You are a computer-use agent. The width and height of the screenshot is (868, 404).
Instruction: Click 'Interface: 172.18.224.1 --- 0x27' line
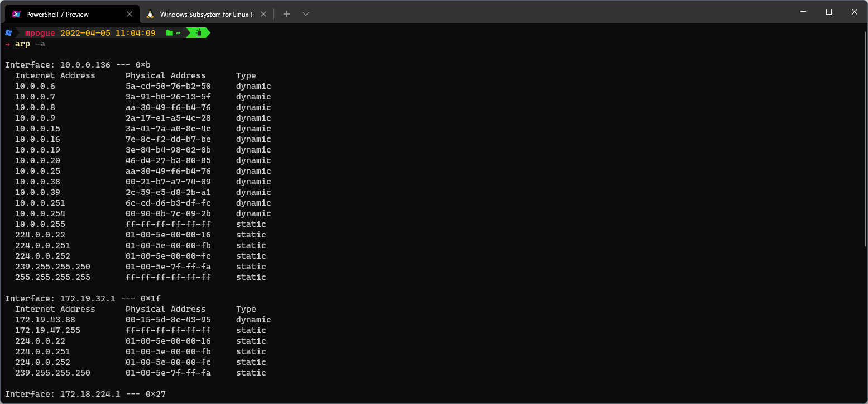coord(85,394)
